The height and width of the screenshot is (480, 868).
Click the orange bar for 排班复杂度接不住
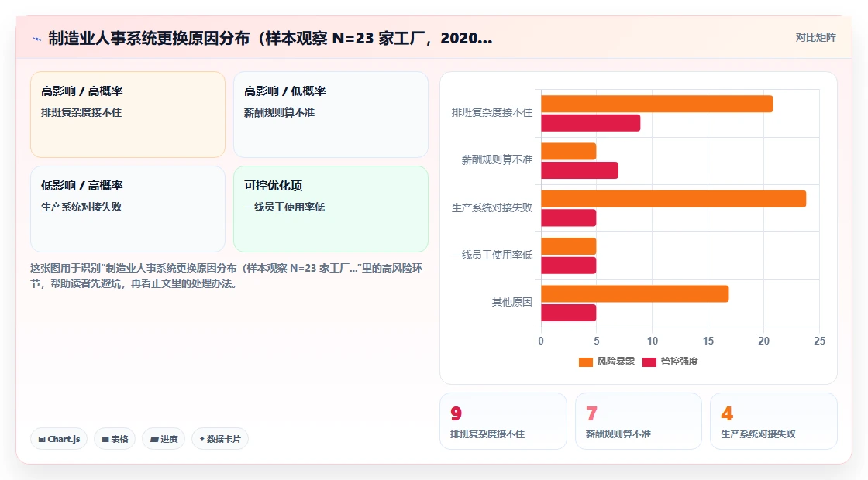click(657, 104)
